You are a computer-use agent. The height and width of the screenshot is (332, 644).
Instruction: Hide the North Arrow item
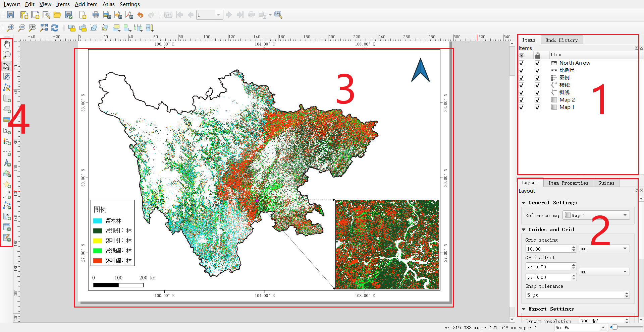521,63
